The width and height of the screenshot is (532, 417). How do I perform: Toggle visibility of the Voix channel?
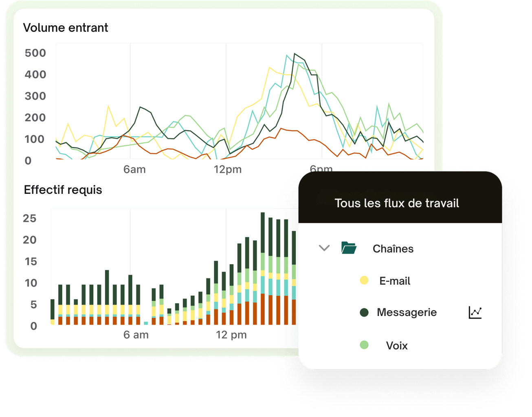396,345
